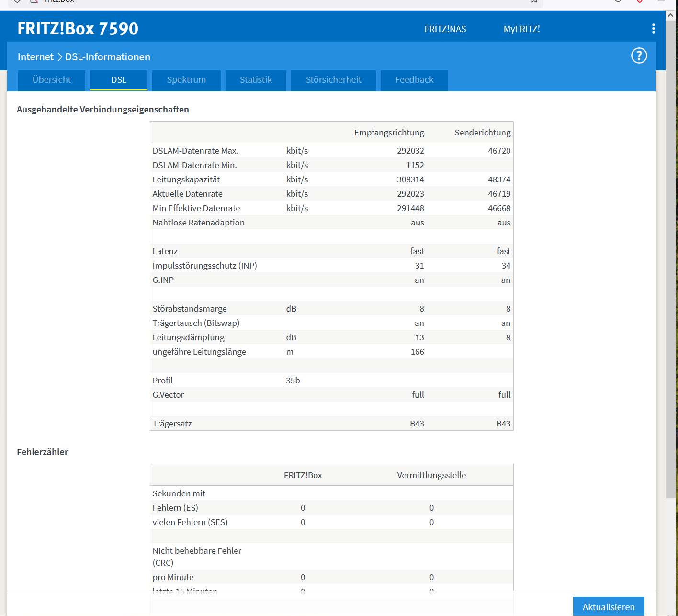Select Min Effektive Datenrate label
The width and height of the screenshot is (678, 616).
click(x=196, y=208)
